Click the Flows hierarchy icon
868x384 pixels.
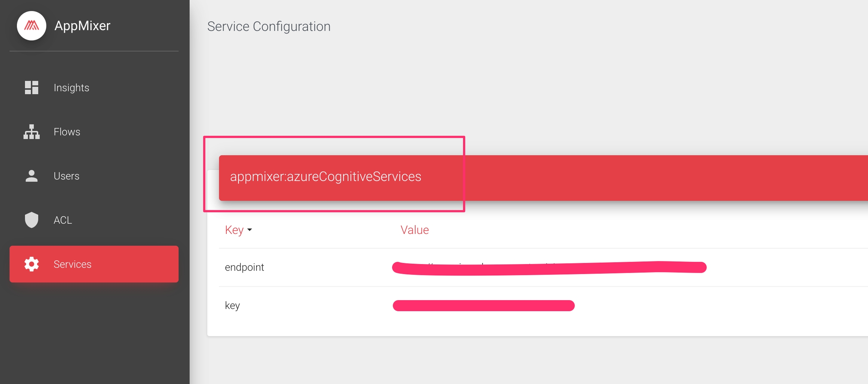(x=32, y=132)
